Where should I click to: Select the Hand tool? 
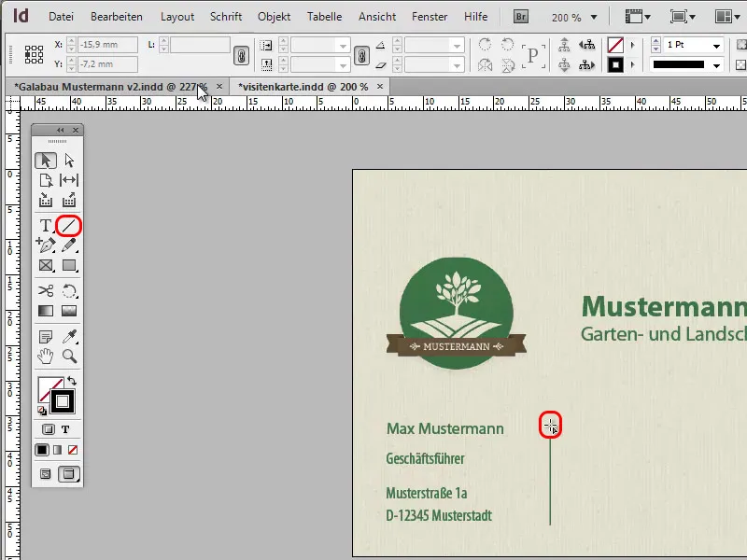[46, 357]
